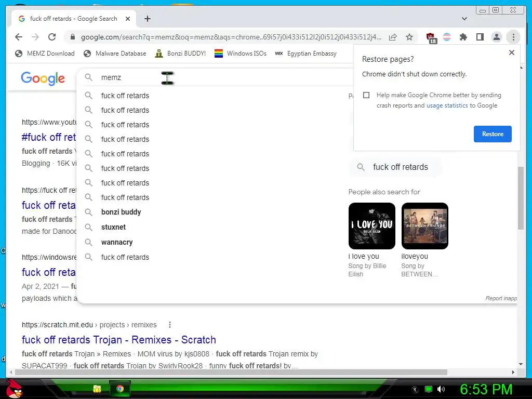Go back to the previous page
This screenshot has width=532, height=399.
coord(19,37)
